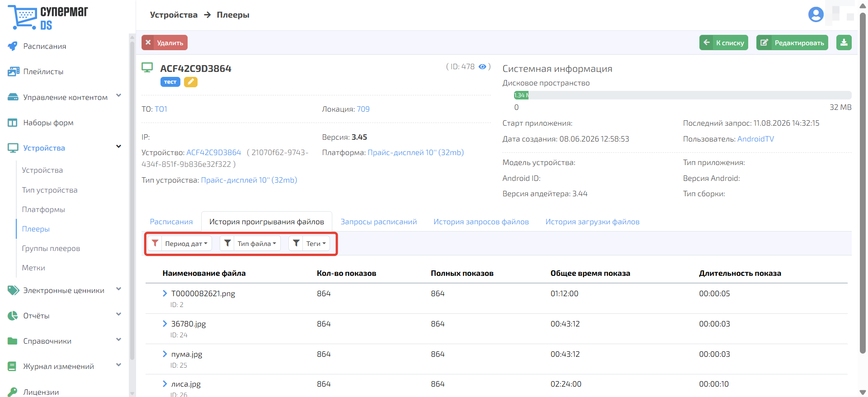Select the Тип устройства submenu item
The height and width of the screenshot is (397, 868).
(50, 190)
